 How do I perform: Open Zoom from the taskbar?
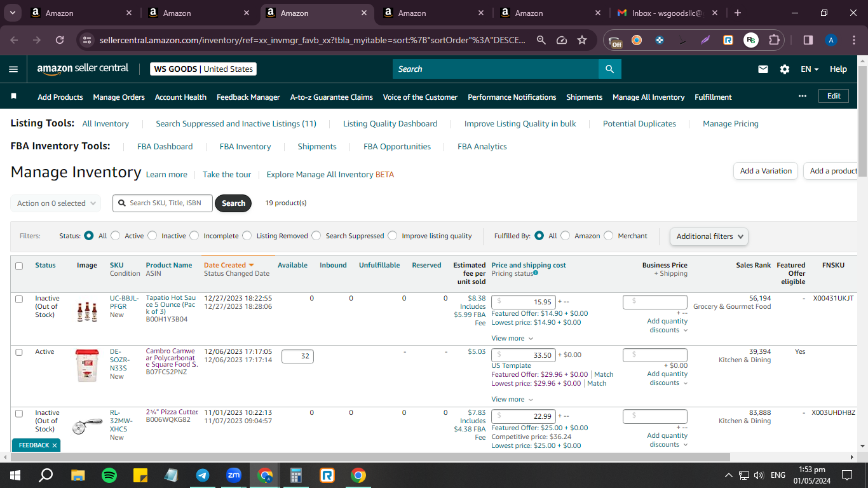point(234,475)
